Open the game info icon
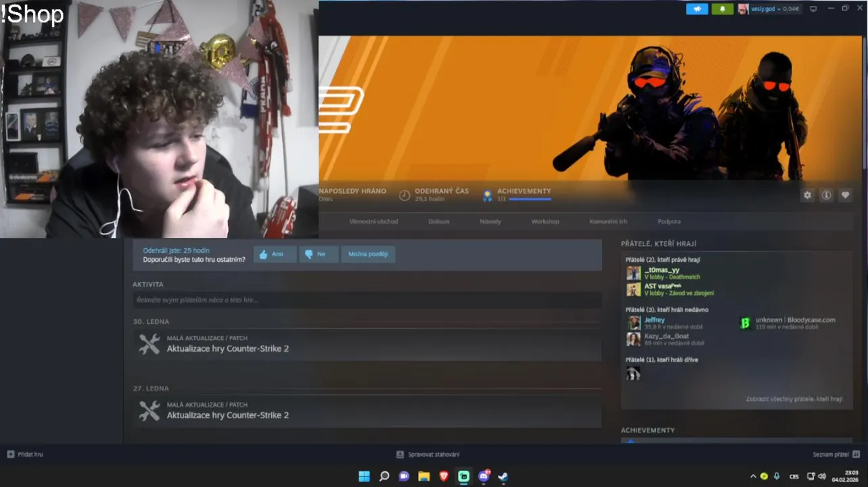The image size is (868, 487). tap(826, 195)
